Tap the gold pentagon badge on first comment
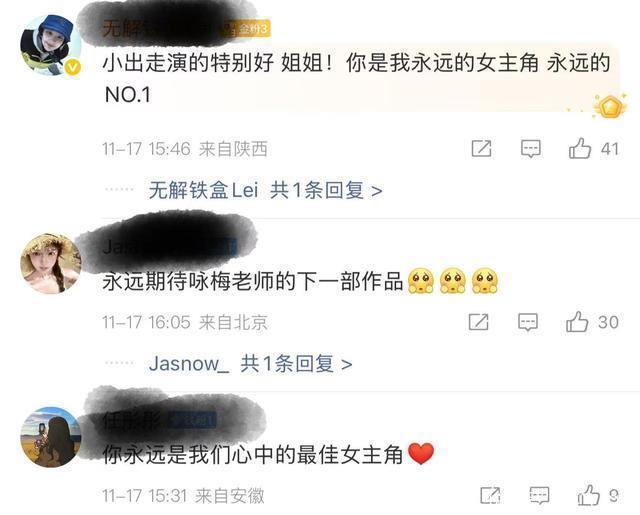The height and width of the screenshot is (515, 640). [x=610, y=107]
